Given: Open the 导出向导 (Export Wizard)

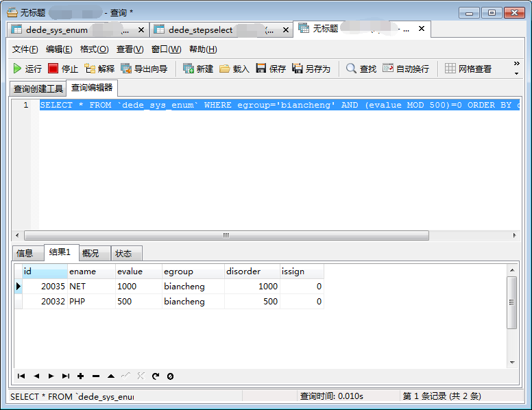Looking at the screenshot, I should (x=126, y=69).
